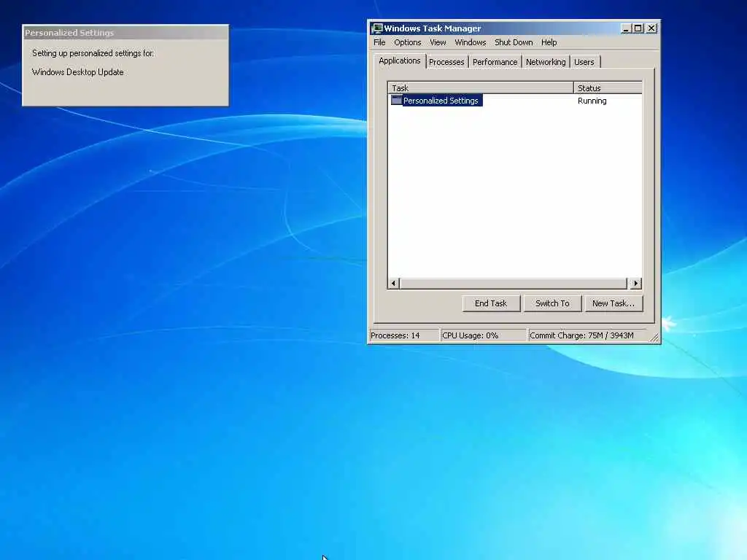Click the Windows Desktop Update text

(x=77, y=72)
